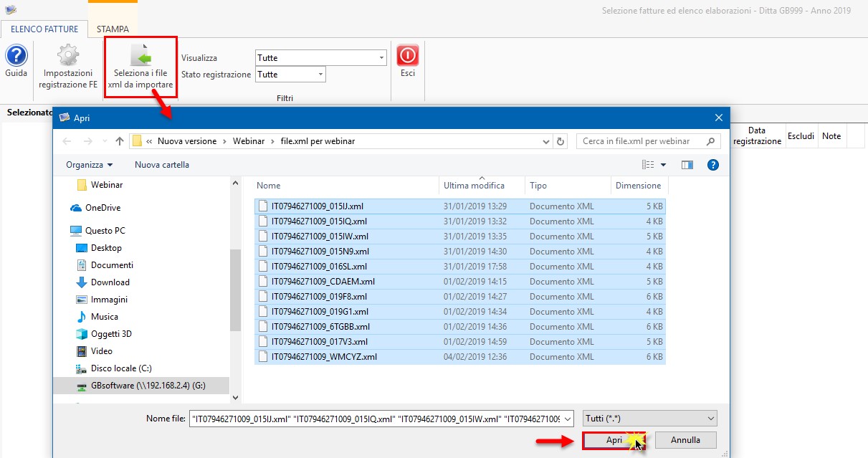Select file IT07946271009_6TGBB.xml
The image size is (868, 458).
pos(460,327)
